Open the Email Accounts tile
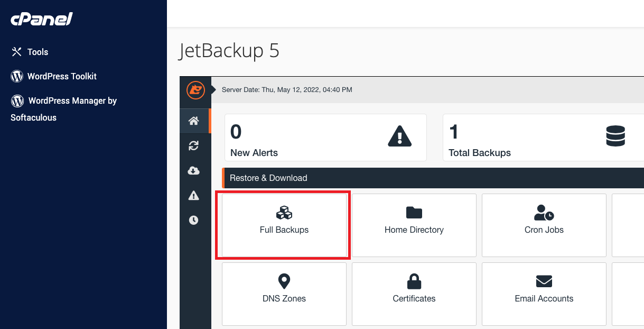The height and width of the screenshot is (329, 644). tap(544, 294)
